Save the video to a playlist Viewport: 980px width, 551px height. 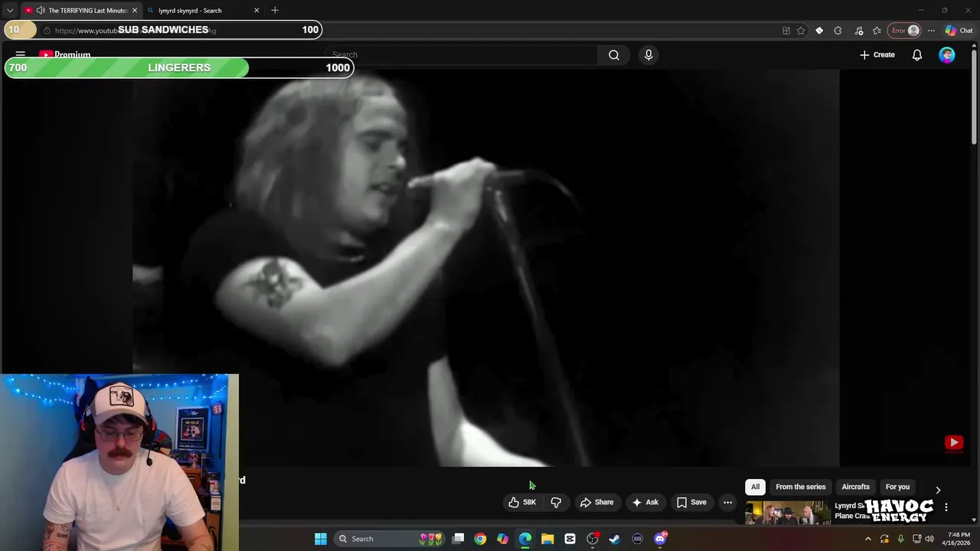pyautogui.click(x=691, y=502)
